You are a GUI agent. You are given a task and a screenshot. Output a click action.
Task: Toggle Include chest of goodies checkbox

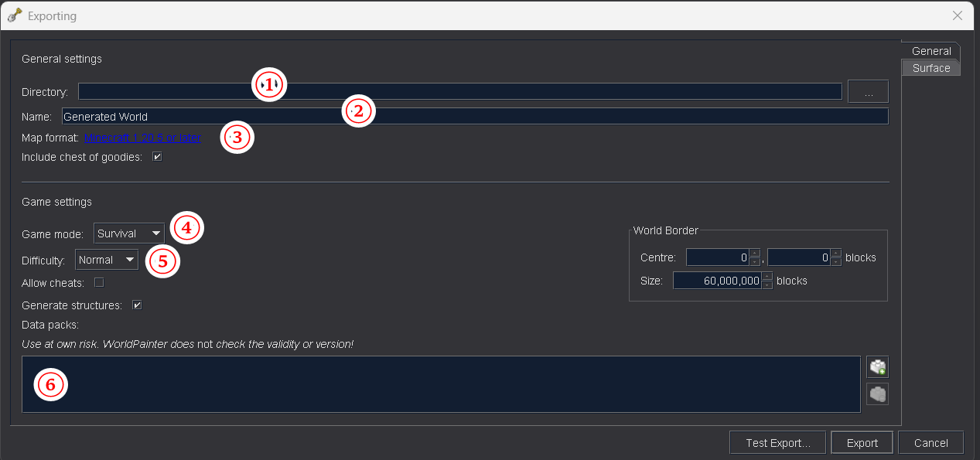coord(157,157)
